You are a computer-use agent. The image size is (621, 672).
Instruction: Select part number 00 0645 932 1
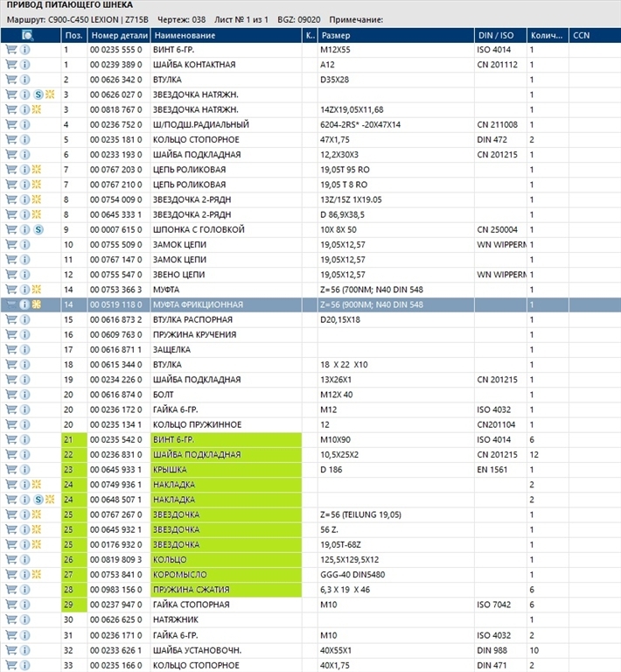[x=115, y=529]
